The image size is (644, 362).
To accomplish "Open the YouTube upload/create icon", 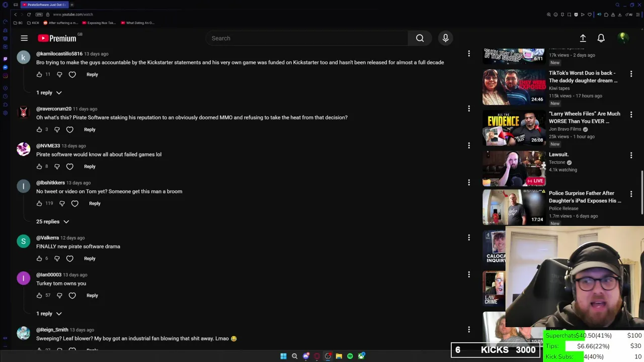I will pos(583,38).
